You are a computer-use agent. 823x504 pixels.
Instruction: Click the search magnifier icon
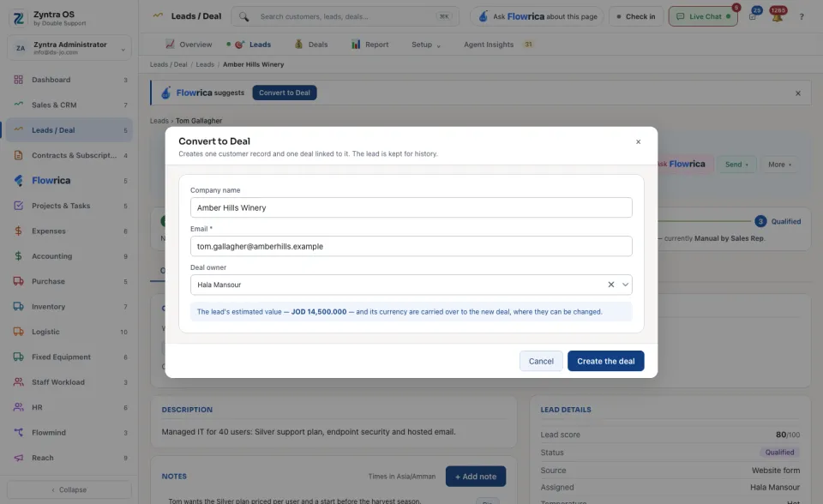(244, 17)
